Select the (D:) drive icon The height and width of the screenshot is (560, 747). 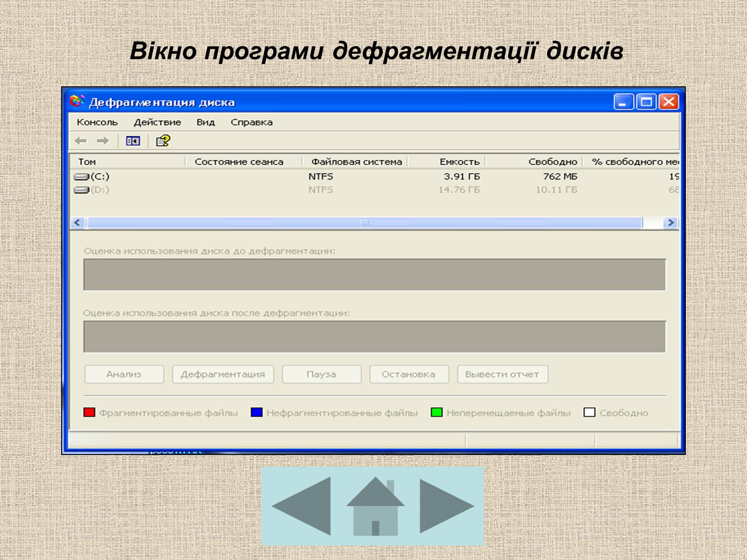[82, 190]
